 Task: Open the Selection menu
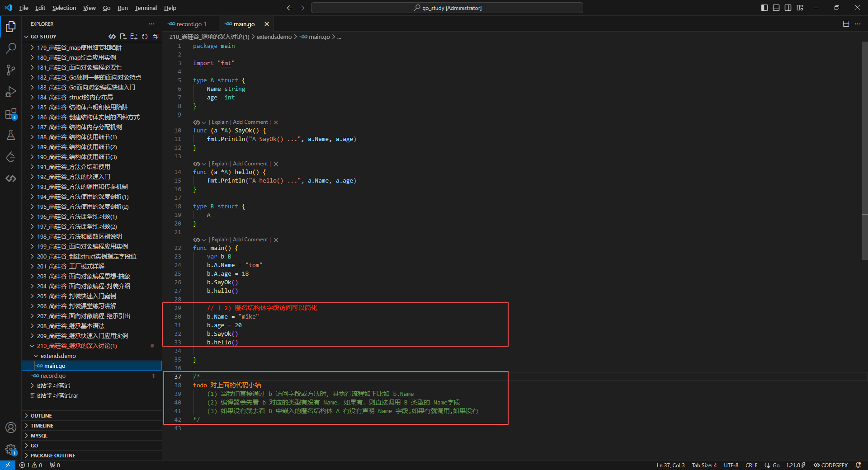pyautogui.click(x=64, y=8)
